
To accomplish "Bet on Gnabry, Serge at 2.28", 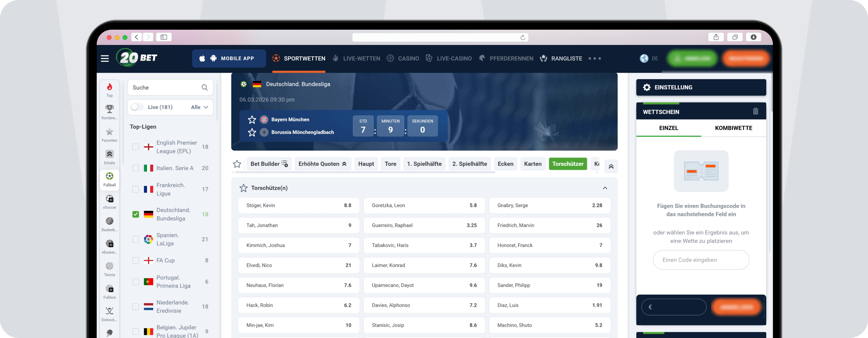I will tap(550, 205).
